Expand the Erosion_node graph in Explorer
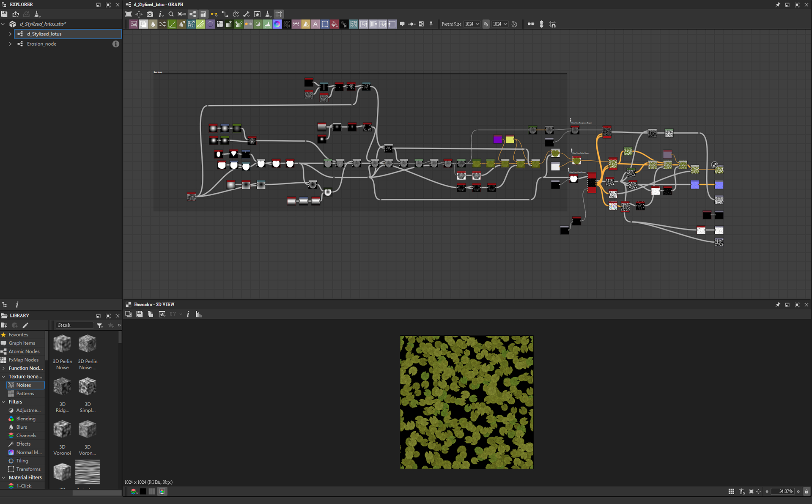The width and height of the screenshot is (812, 504). [10, 44]
